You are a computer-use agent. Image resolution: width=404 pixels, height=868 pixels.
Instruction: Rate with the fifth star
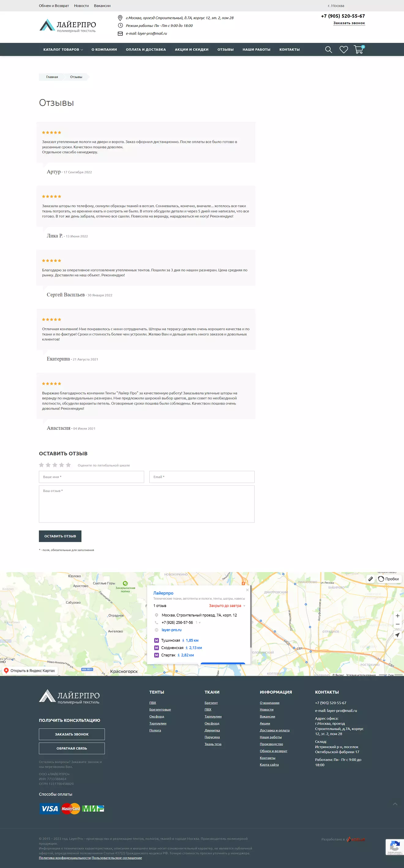68,465
